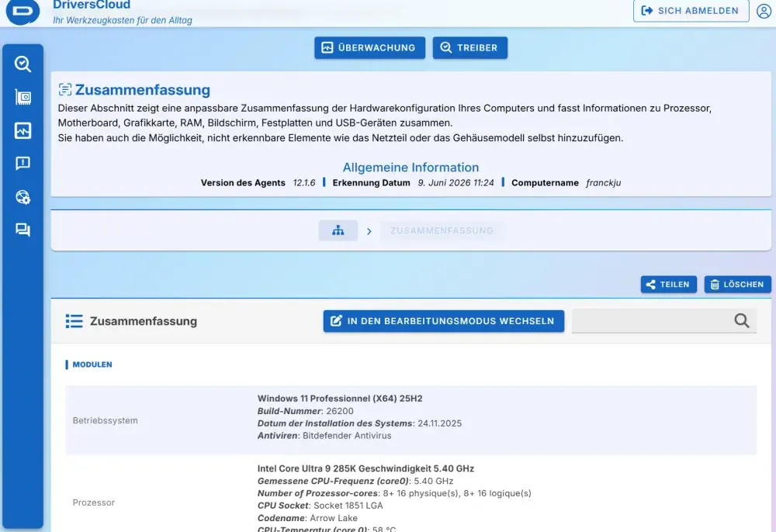The width and height of the screenshot is (776, 532).
Task: Click the TREIBER button
Action: (469, 48)
